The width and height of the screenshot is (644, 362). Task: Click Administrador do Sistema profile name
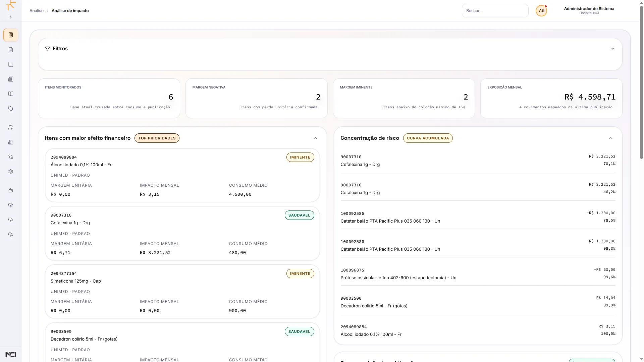click(x=589, y=9)
